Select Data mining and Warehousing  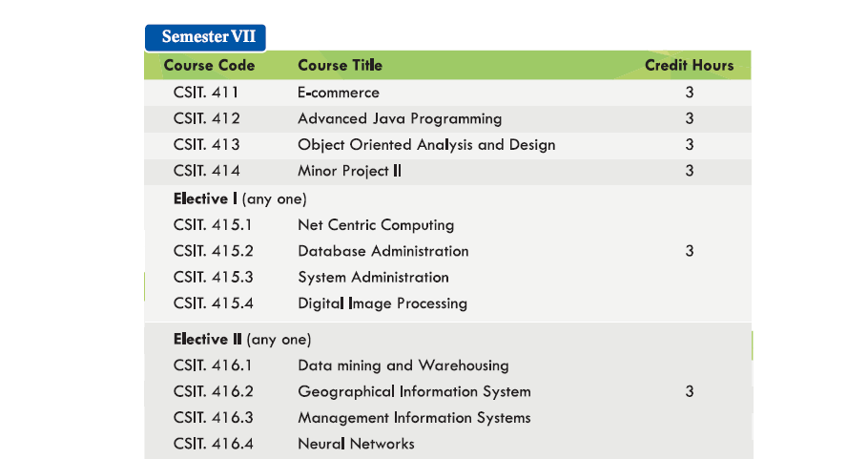coord(403,365)
